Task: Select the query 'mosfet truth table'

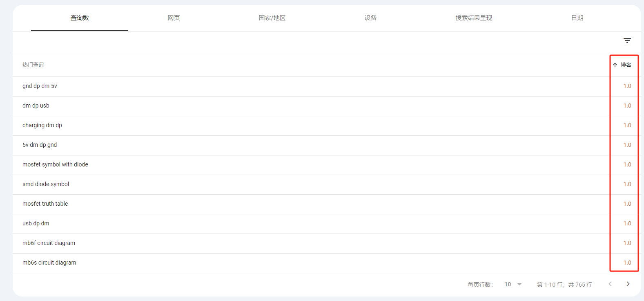Action: pos(45,204)
